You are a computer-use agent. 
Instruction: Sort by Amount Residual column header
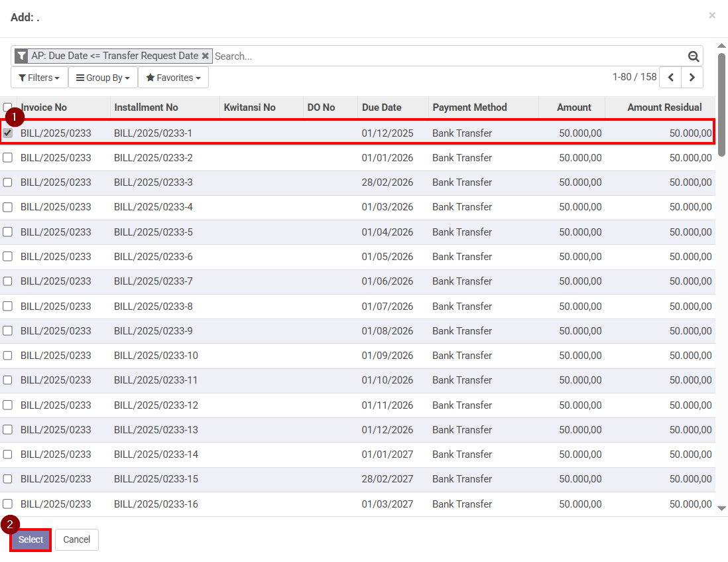[x=664, y=107]
